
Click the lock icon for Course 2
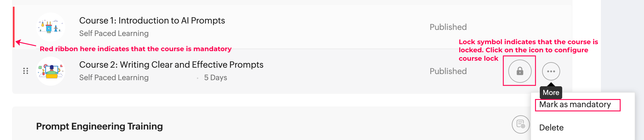pyautogui.click(x=520, y=71)
